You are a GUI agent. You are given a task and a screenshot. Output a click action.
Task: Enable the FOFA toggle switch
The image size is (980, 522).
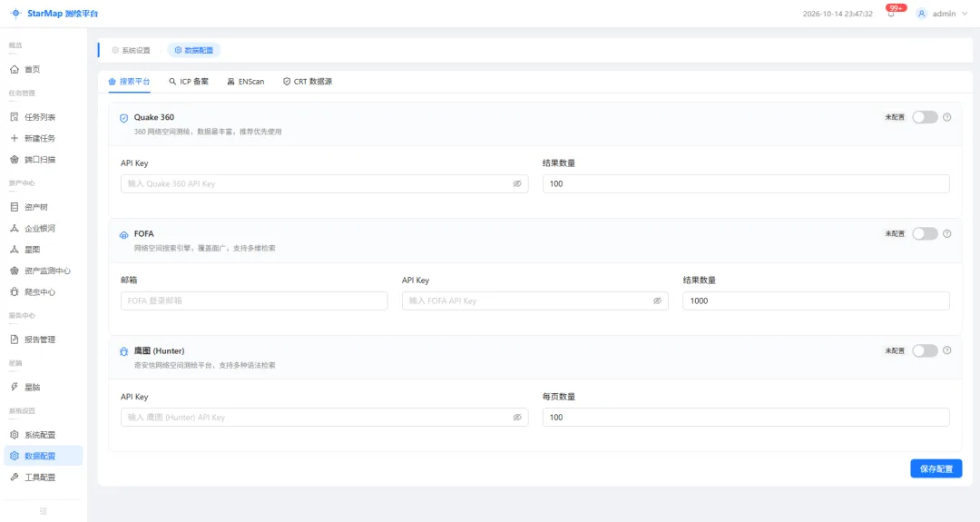click(x=925, y=234)
